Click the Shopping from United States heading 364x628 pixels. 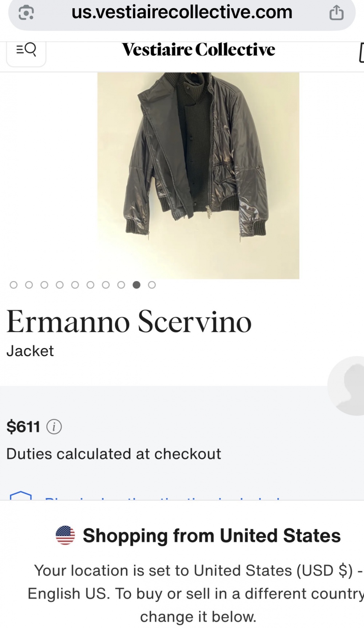point(211,536)
